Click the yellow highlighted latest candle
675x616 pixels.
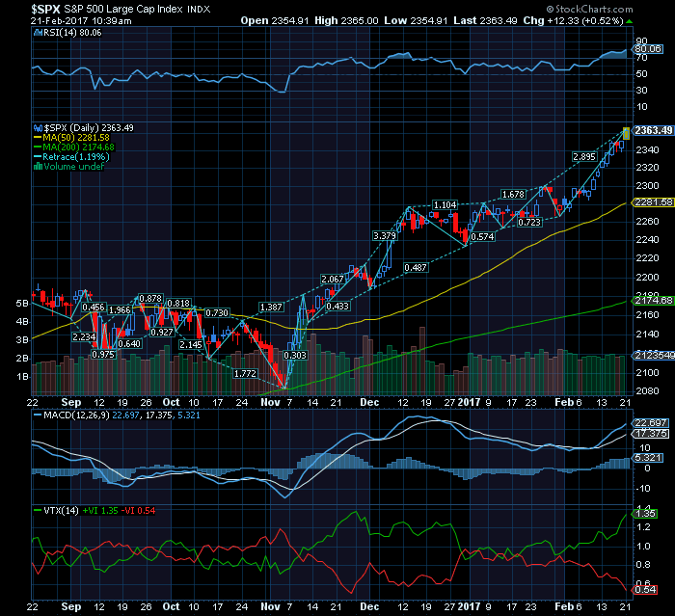point(627,133)
